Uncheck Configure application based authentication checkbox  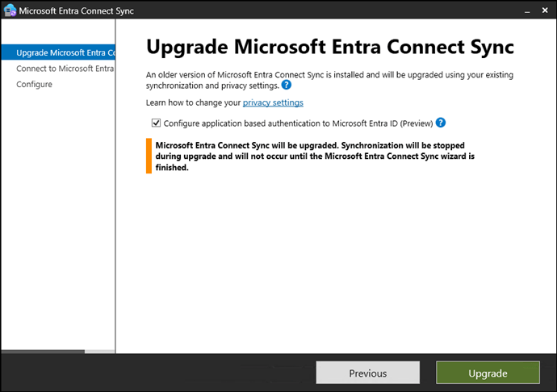click(x=157, y=123)
